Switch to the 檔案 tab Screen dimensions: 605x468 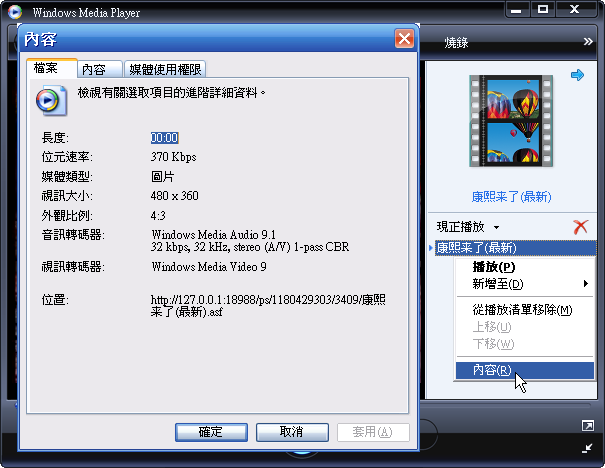click(52, 68)
